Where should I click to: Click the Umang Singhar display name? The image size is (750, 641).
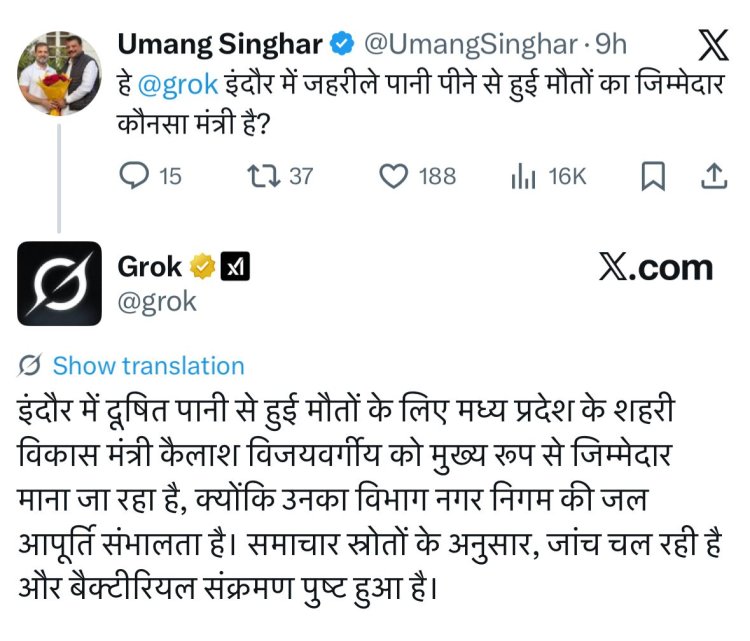tap(220, 45)
